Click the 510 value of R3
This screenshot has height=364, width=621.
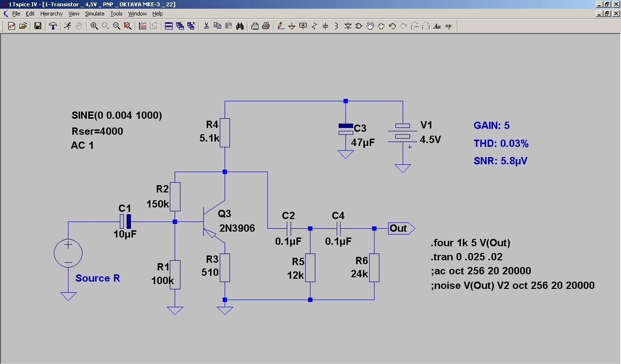(x=210, y=272)
